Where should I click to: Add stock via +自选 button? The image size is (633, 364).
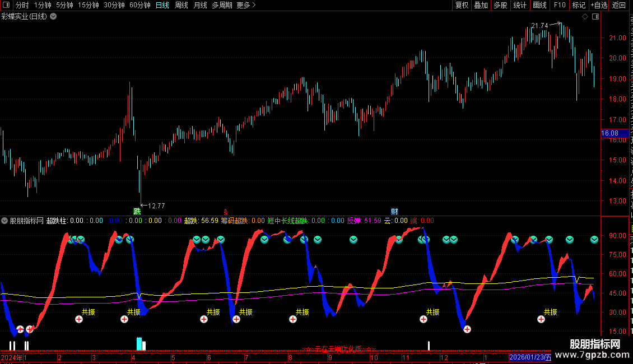tap(599, 5)
